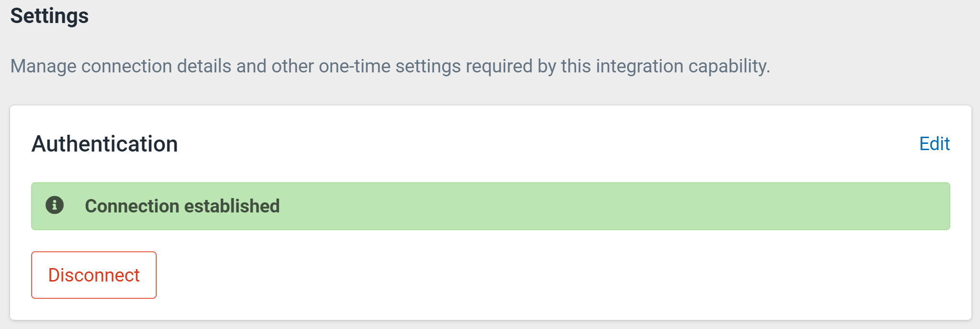
Task: Select the circled "i" status icon
Action: 55,205
